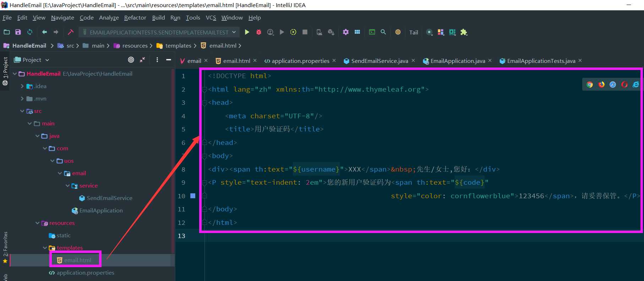Build project with the hammer icon
This screenshot has height=281, width=644.
(71, 32)
